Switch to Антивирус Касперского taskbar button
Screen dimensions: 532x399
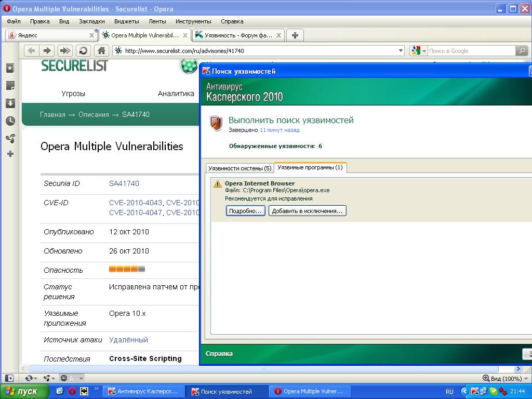coord(144,392)
